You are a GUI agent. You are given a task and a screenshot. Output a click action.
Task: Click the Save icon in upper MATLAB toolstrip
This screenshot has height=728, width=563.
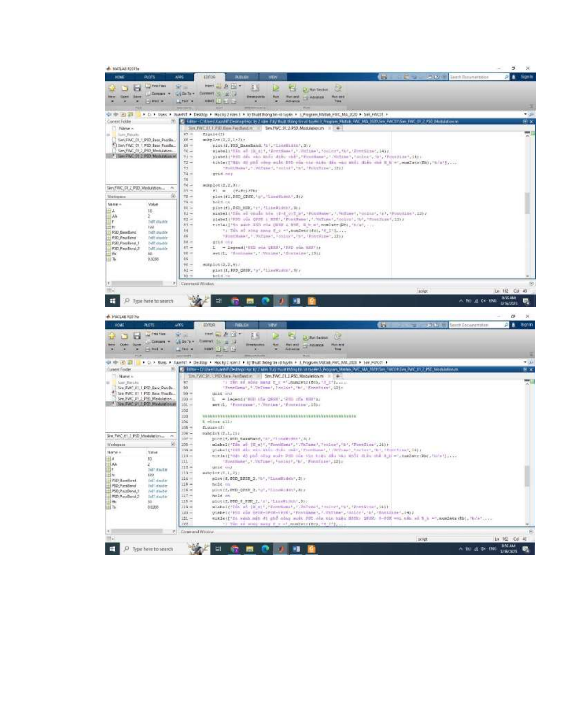tap(137, 89)
